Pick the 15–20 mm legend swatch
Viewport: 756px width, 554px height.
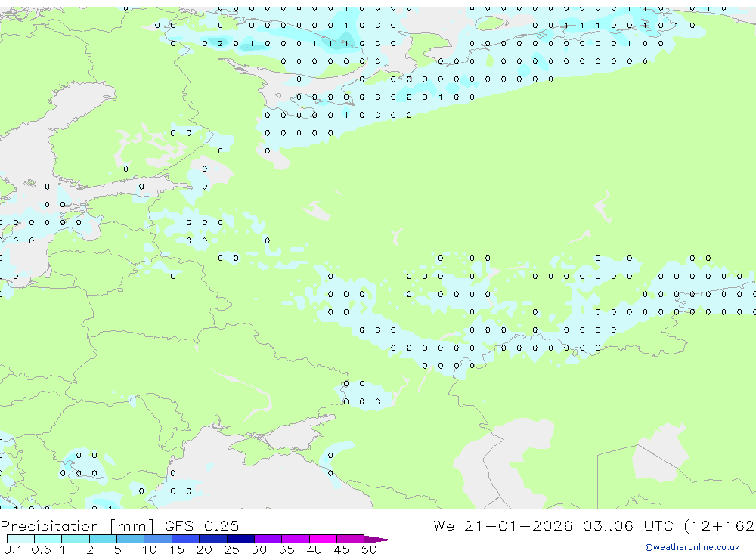tap(186, 539)
